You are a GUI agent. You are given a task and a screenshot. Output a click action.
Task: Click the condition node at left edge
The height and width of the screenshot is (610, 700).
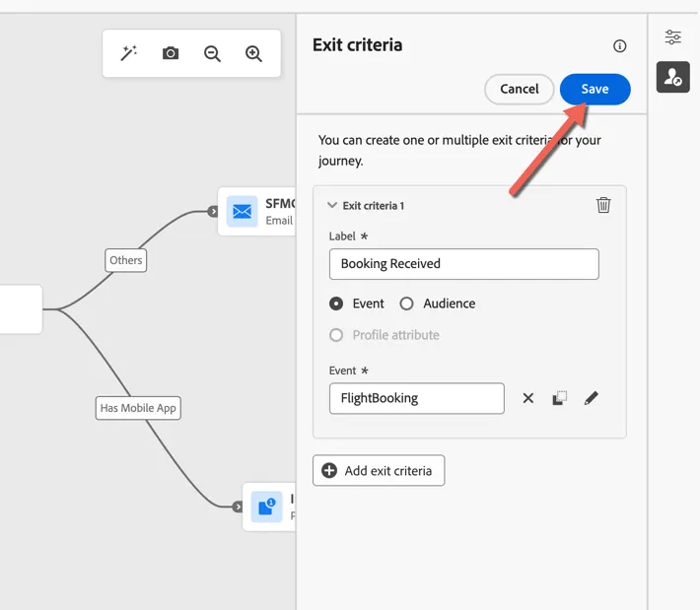click(21, 309)
